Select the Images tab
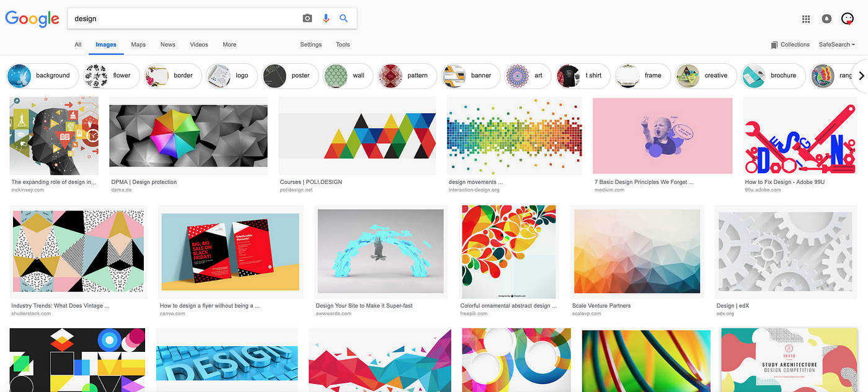This screenshot has width=868, height=392. point(106,45)
